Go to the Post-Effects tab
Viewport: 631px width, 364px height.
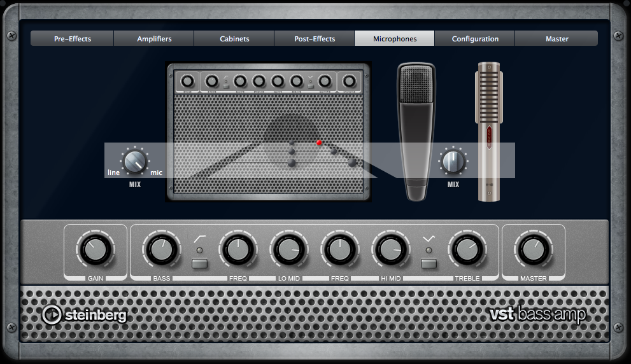tap(315, 39)
